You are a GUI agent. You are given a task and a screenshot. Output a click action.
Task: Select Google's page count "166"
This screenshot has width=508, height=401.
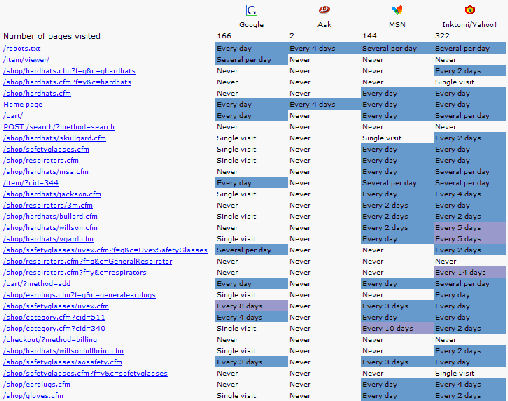pos(224,36)
